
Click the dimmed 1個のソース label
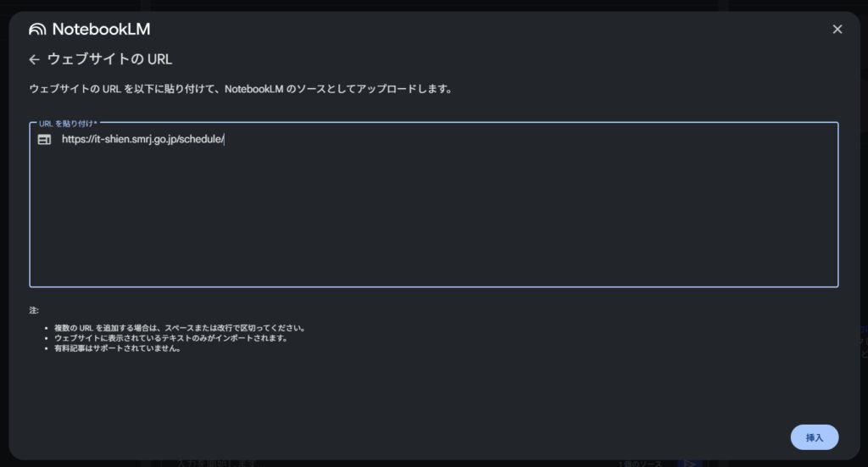(640, 464)
